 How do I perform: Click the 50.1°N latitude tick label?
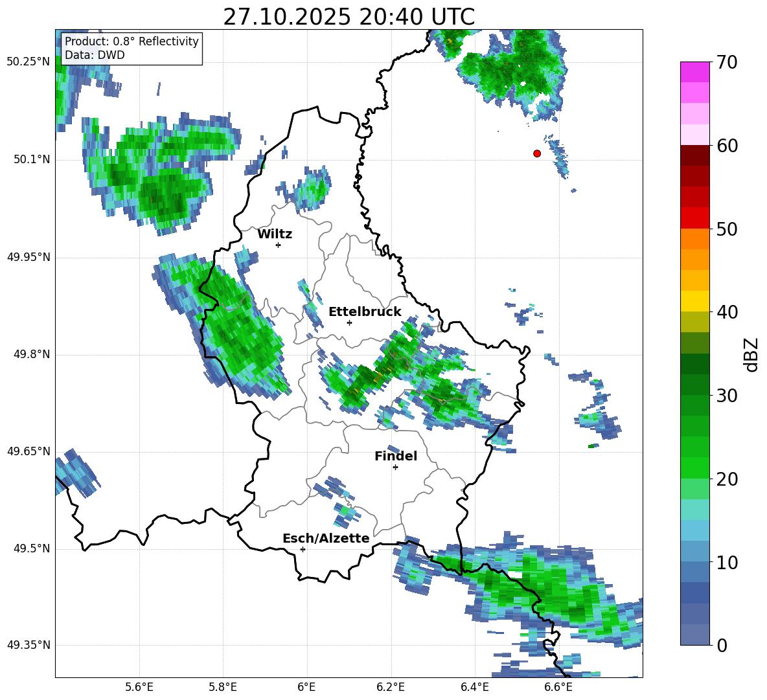click(32, 160)
